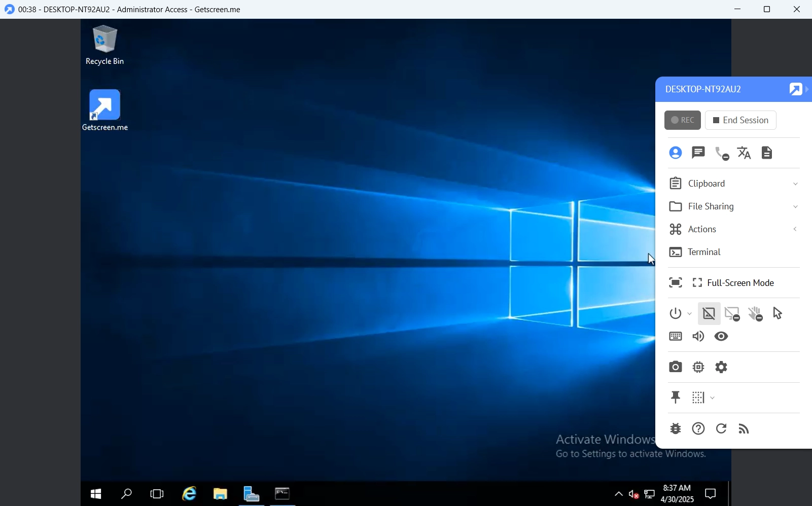The image size is (812, 506).
Task: Open the system info chip icon
Action: 698,367
